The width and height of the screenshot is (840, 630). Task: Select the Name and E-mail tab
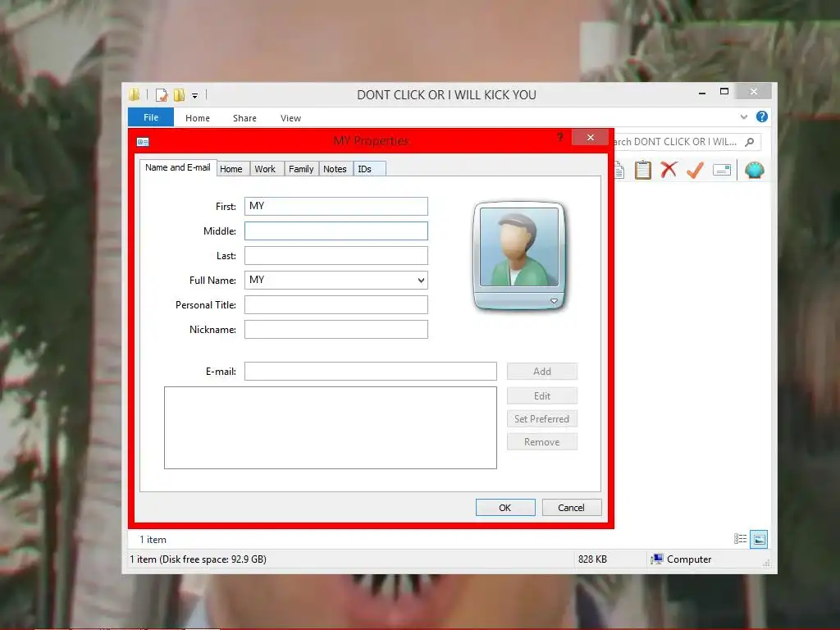(x=178, y=167)
